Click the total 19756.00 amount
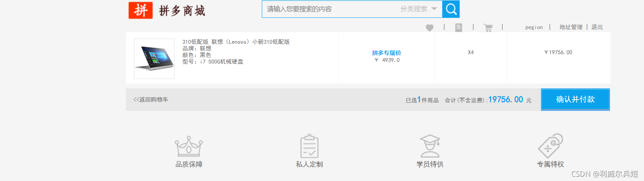 tap(505, 100)
